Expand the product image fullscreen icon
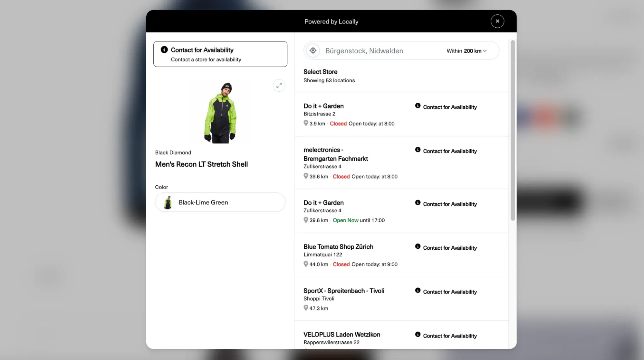 coord(279,85)
